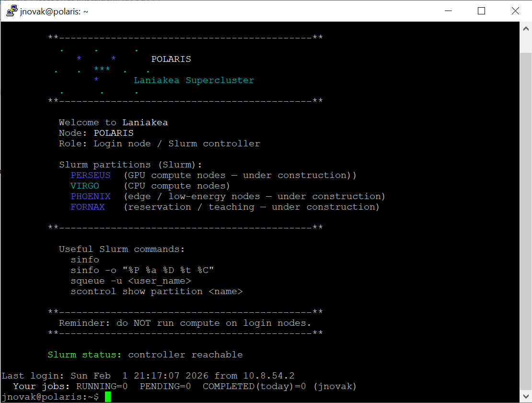
Task: Click the scrollbar down arrow
Action: pyautogui.click(x=526, y=396)
